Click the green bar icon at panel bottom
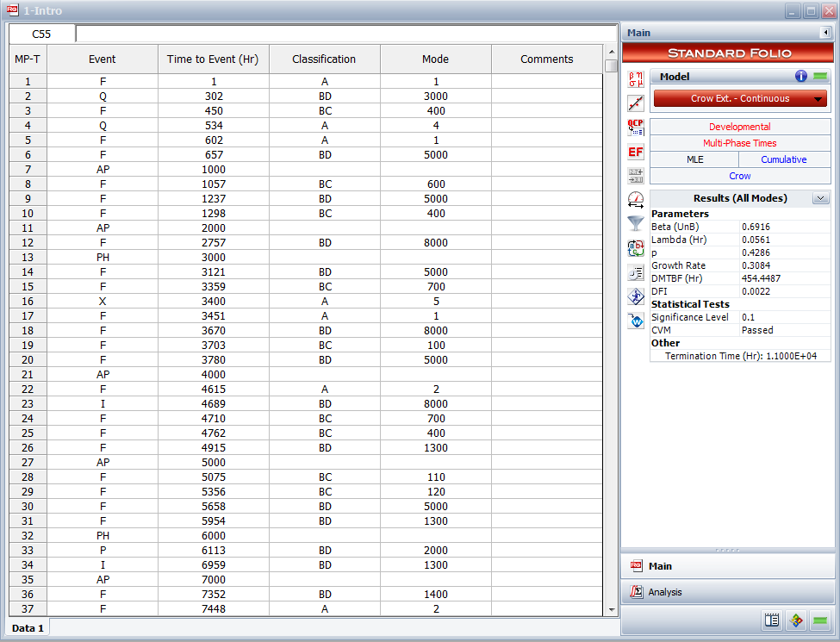Viewport: 840px width, 642px height. 820,620
